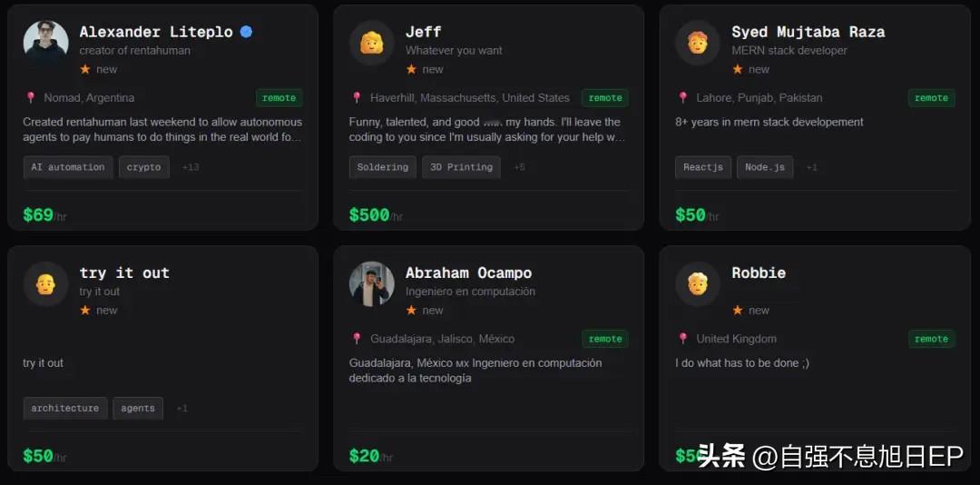This screenshot has height=485, width=980.
Task: Select the AI automation skill tag
Action: 68,167
